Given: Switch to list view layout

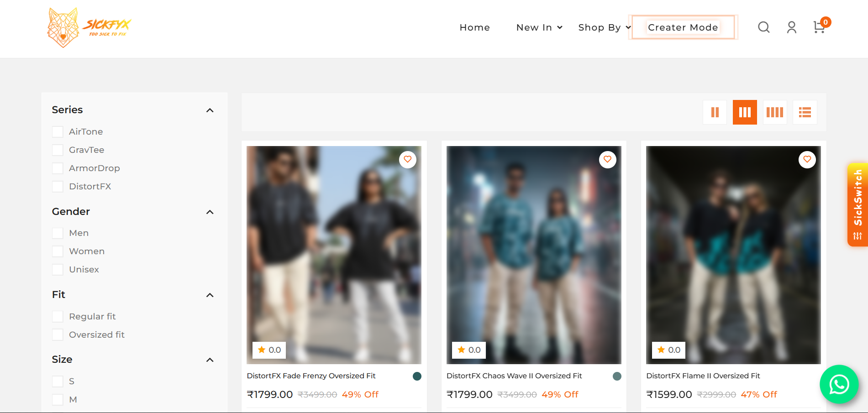Looking at the screenshot, I should [x=805, y=112].
